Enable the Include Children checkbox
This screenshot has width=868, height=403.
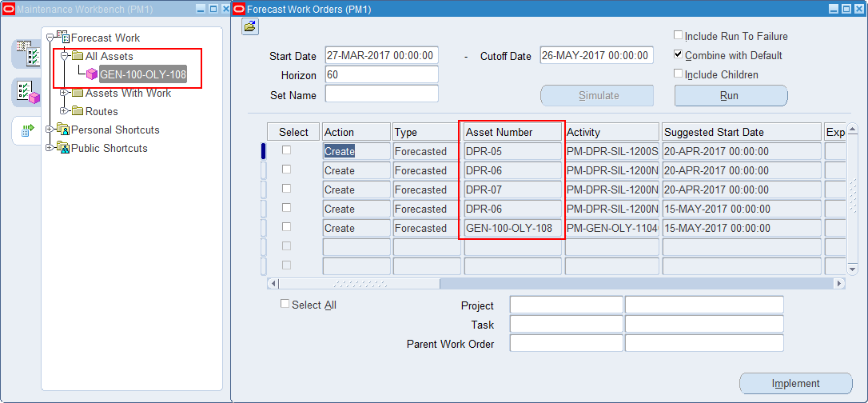678,74
